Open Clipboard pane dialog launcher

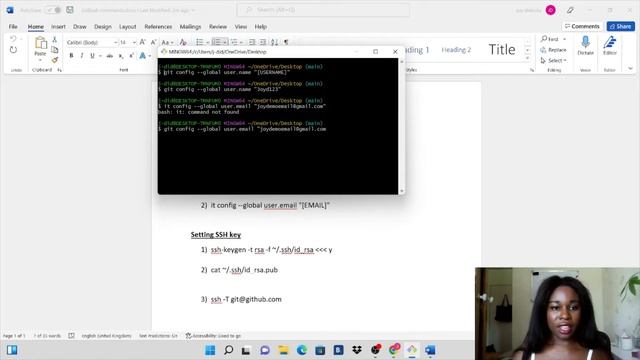point(60,70)
